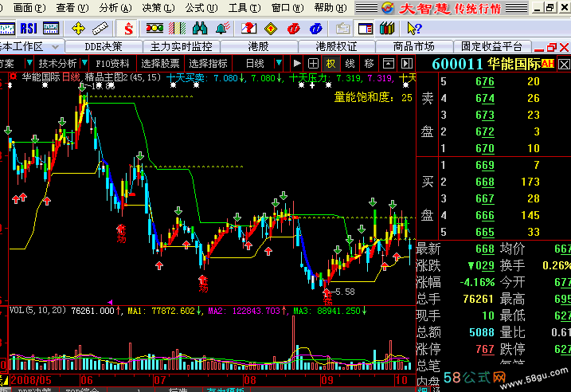Click the 涨幅 value -4.16%
The width and height of the screenshot is (571, 392).
tap(477, 282)
